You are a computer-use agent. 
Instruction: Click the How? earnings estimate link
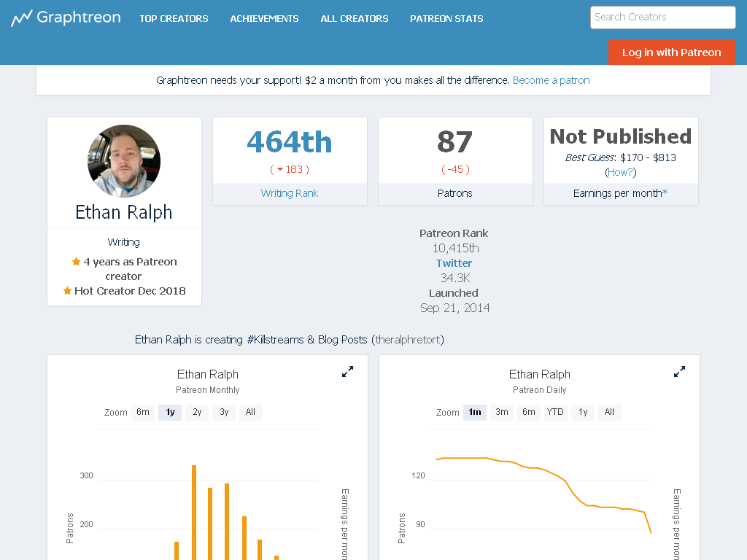coord(621,172)
